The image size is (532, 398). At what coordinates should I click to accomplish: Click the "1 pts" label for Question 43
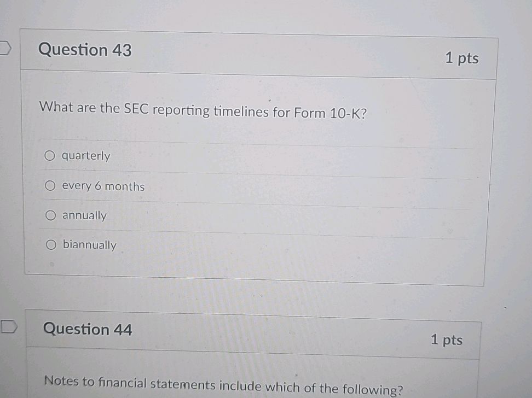click(464, 58)
